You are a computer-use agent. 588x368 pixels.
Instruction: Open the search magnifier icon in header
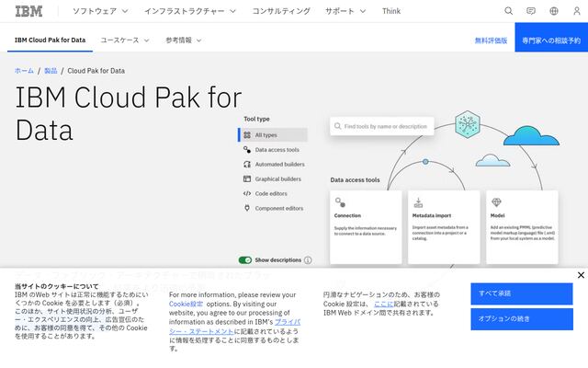pyautogui.click(x=508, y=11)
